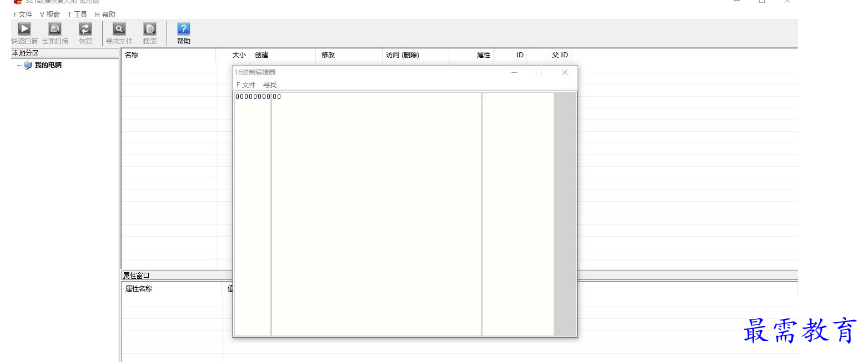Open the F 文件 menu in the hex editor
Image resolution: width=865 pixels, height=362 pixels.
tap(245, 85)
